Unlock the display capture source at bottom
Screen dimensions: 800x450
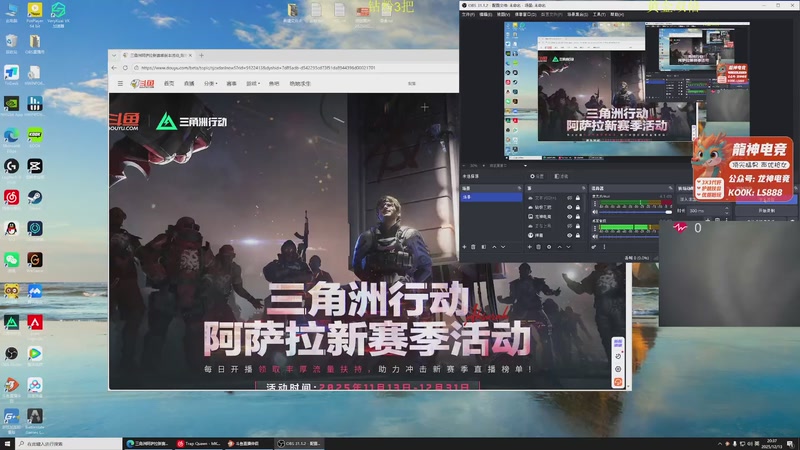tap(578, 235)
